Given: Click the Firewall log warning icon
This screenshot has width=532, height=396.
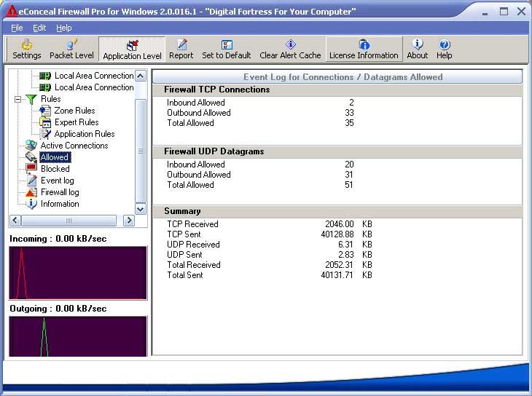Looking at the screenshot, I should [x=31, y=192].
